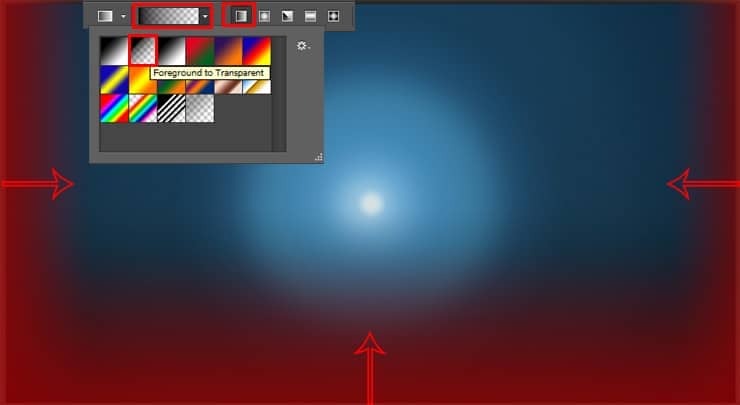Choose black-white swatch left of Foreground to Transparent
This screenshot has height=405, width=740.
114,51
